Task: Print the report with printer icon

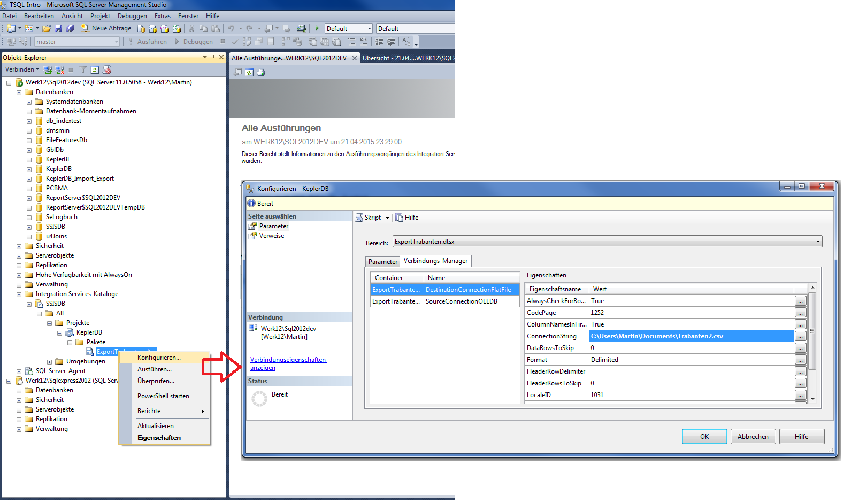Action: [261, 72]
